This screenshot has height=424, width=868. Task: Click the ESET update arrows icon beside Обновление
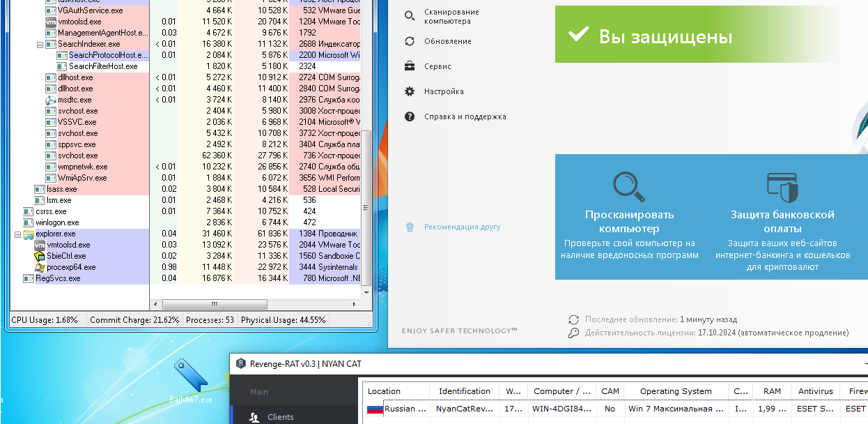tap(410, 41)
